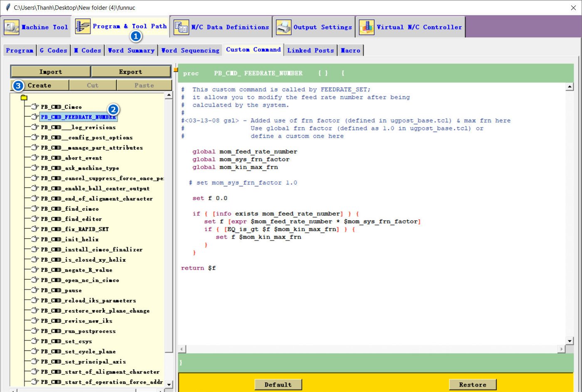The width and height of the screenshot is (582, 392).
Task: Switch to the M Codes sub-tab
Action: (87, 50)
